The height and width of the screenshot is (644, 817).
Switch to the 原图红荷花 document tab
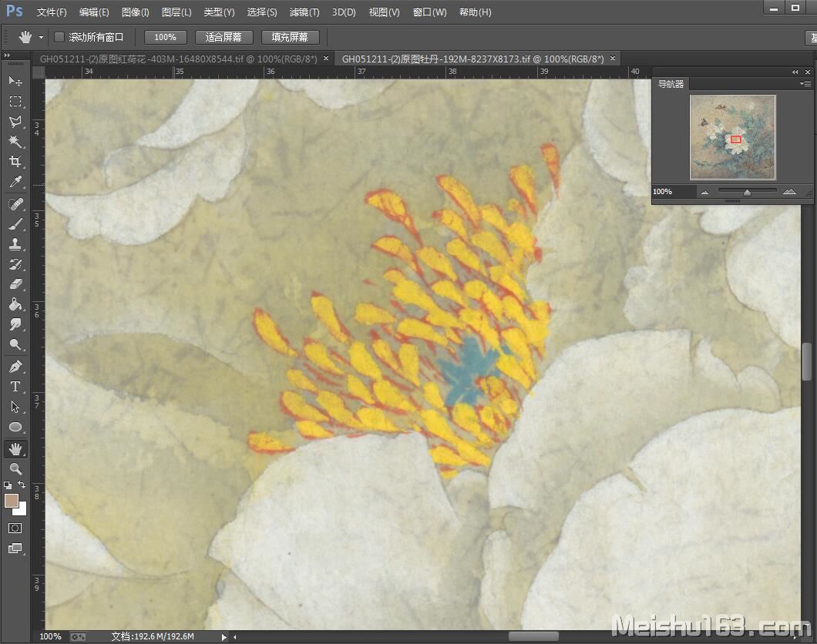178,59
